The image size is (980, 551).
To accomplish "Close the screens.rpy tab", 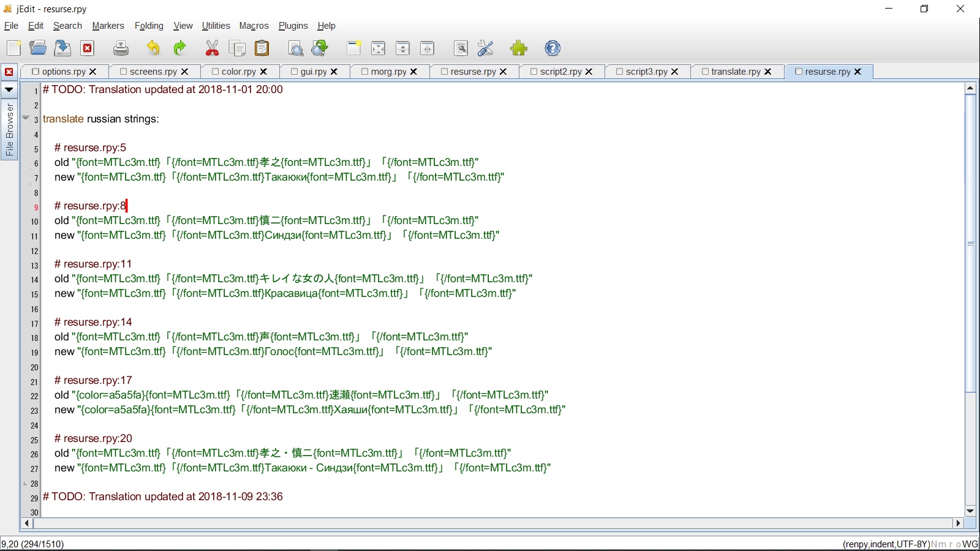I will [184, 72].
